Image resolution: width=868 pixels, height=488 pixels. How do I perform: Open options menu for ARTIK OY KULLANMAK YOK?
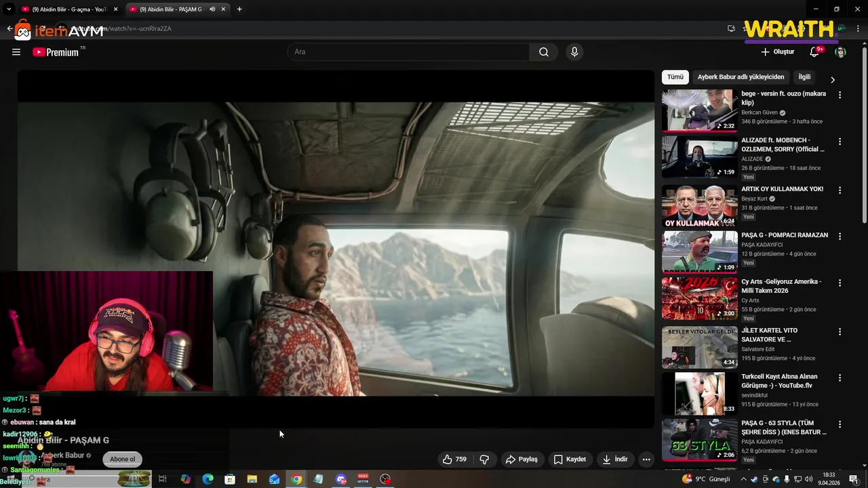(840, 190)
